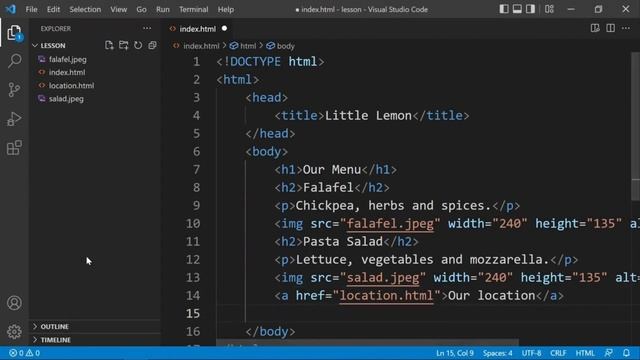Open the Search view
640x360 pixels.
14,61
